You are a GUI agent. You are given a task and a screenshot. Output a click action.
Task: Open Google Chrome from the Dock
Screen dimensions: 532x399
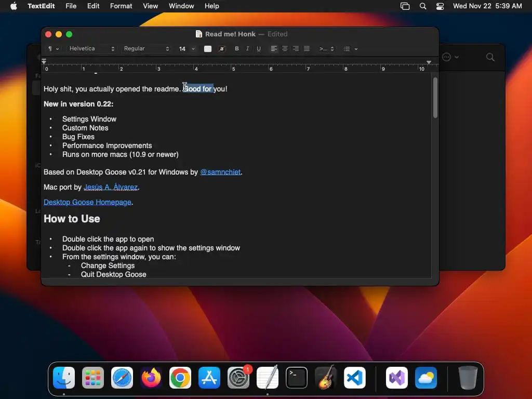[x=180, y=378]
